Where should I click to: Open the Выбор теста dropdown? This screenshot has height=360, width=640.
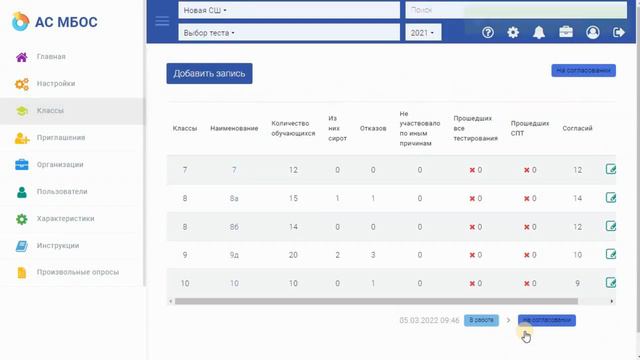pyautogui.click(x=289, y=33)
